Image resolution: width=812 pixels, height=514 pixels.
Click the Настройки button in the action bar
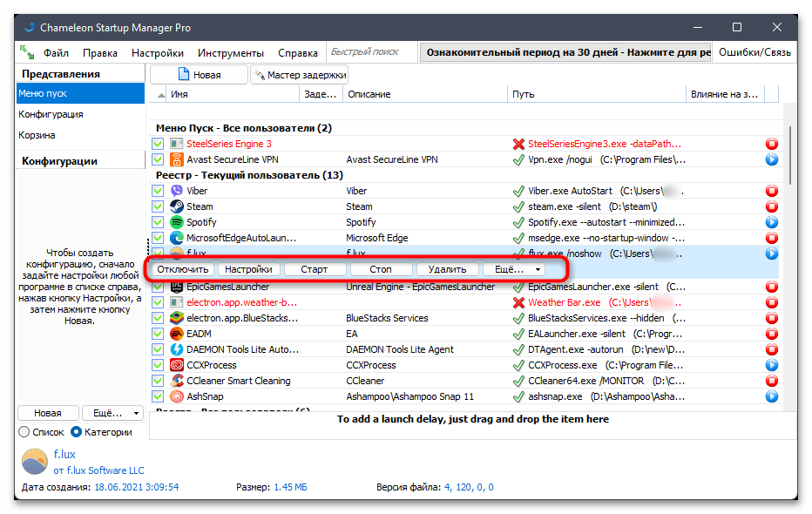point(248,269)
